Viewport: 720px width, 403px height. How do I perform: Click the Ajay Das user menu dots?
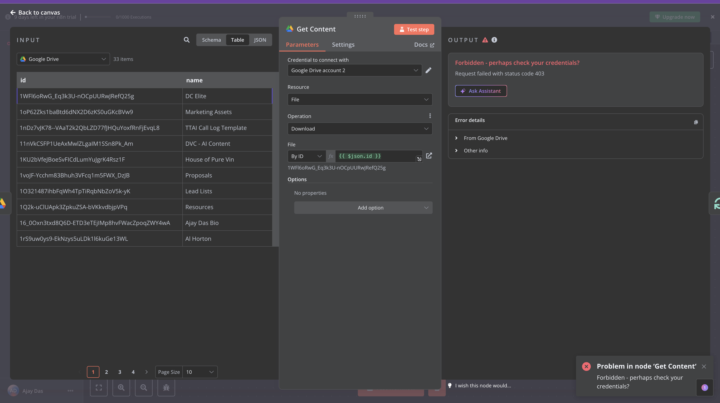tap(70, 391)
